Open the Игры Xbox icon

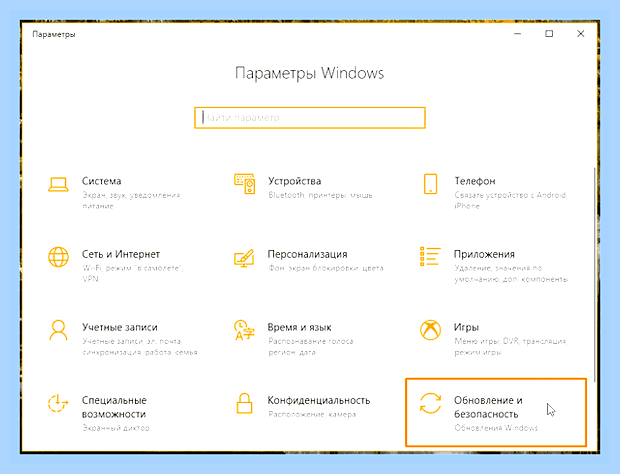pyautogui.click(x=430, y=330)
